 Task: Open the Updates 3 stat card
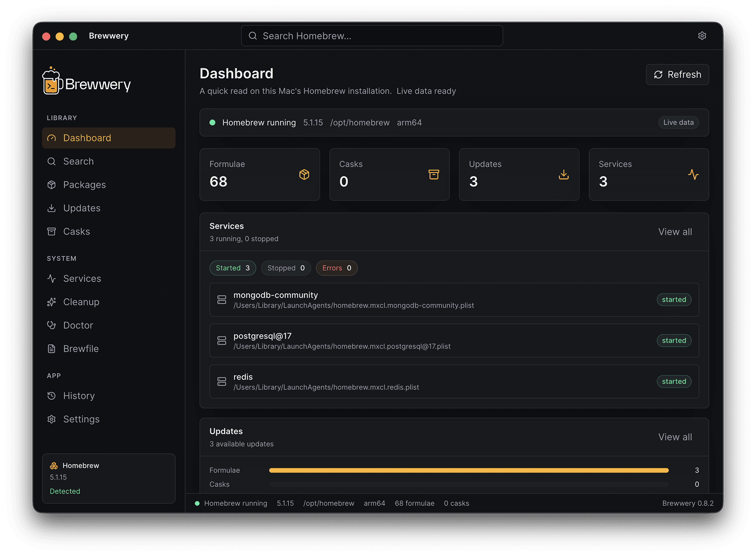[519, 174]
